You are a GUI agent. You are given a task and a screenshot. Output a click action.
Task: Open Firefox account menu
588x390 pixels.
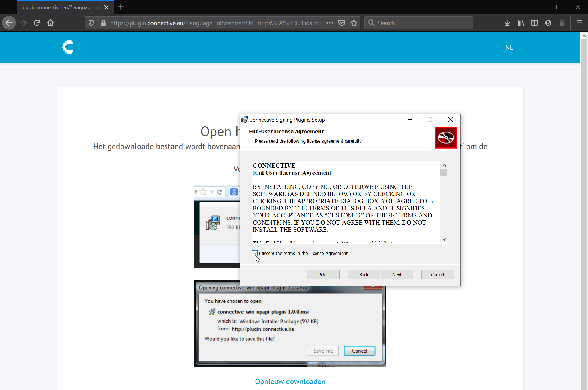(548, 23)
